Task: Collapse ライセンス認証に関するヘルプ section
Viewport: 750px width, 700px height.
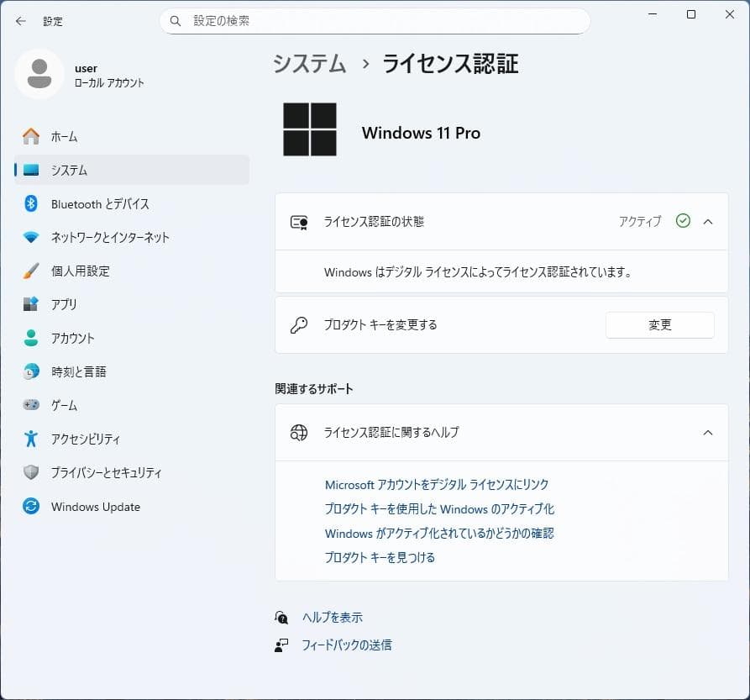Action: [x=706, y=433]
